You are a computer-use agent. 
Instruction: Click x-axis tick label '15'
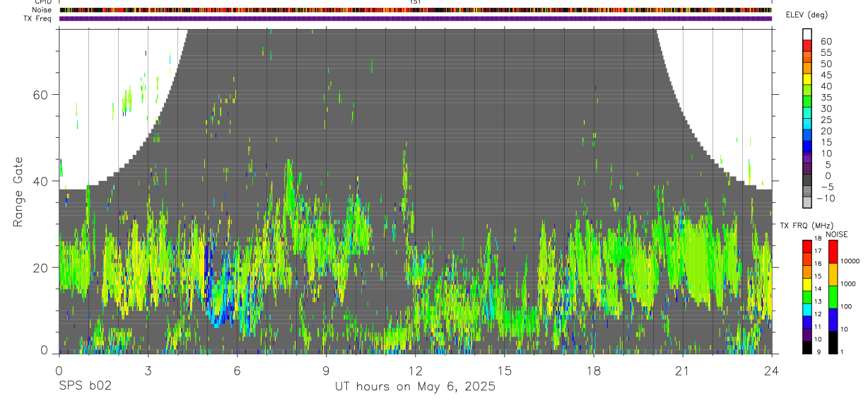pos(504,371)
